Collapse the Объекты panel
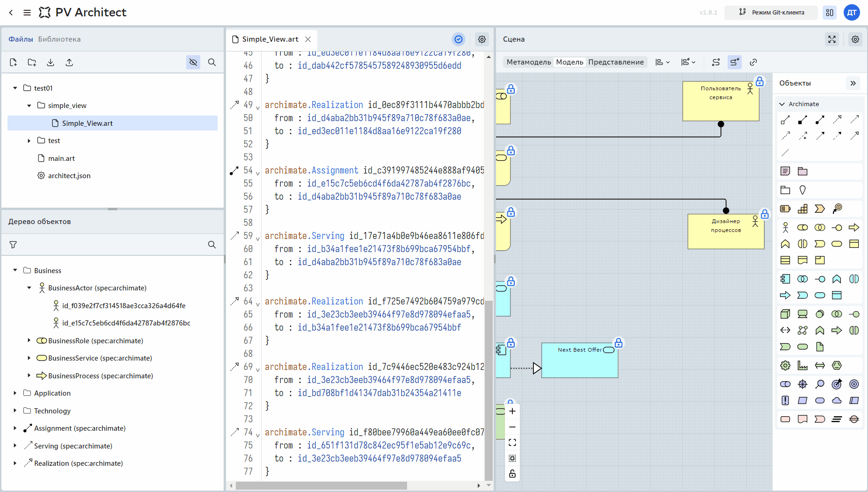Image resolution: width=868 pixels, height=492 pixels. tap(853, 83)
